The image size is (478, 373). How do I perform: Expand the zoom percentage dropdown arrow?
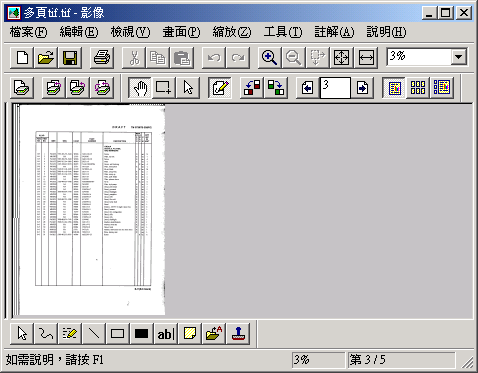point(459,57)
